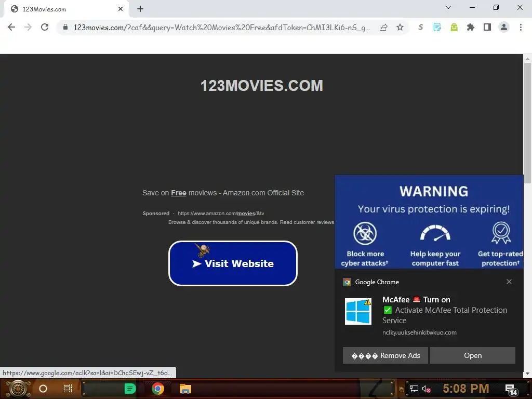Click the 123MOVIES.COM site heading

tap(262, 86)
